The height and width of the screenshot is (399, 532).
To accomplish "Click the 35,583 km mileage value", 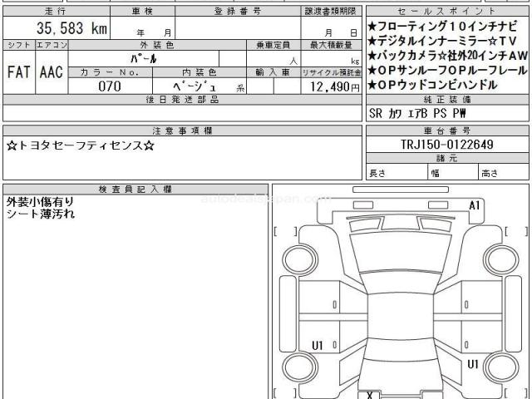I will click(71, 28).
